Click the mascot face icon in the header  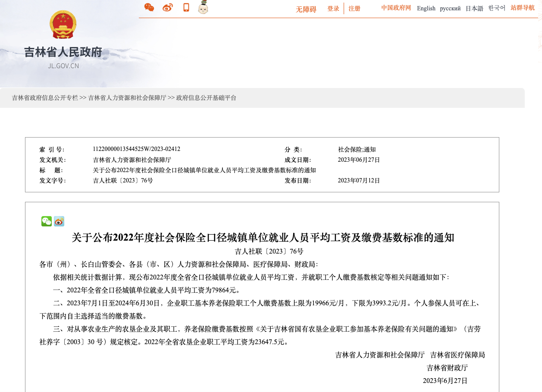tap(202, 7)
